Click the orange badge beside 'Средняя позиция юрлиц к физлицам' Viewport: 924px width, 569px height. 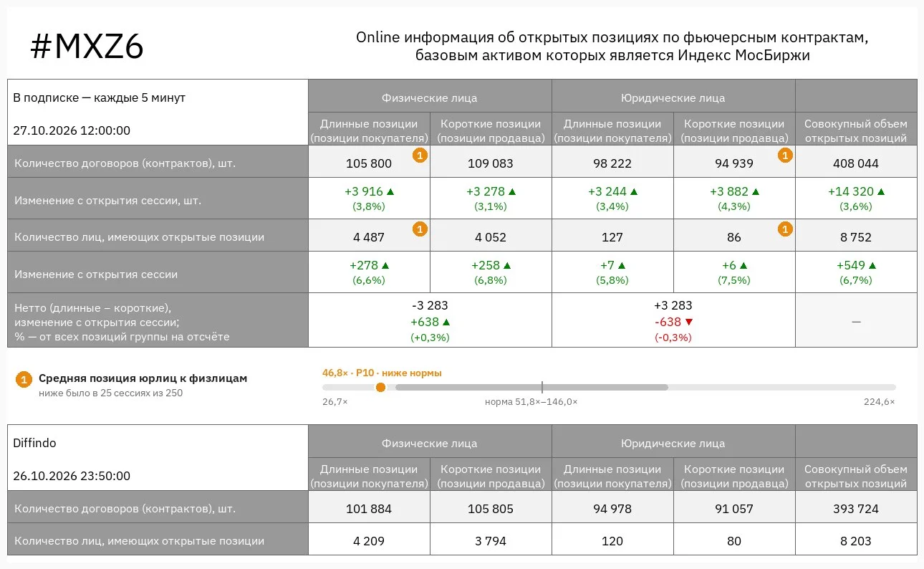pos(24,380)
